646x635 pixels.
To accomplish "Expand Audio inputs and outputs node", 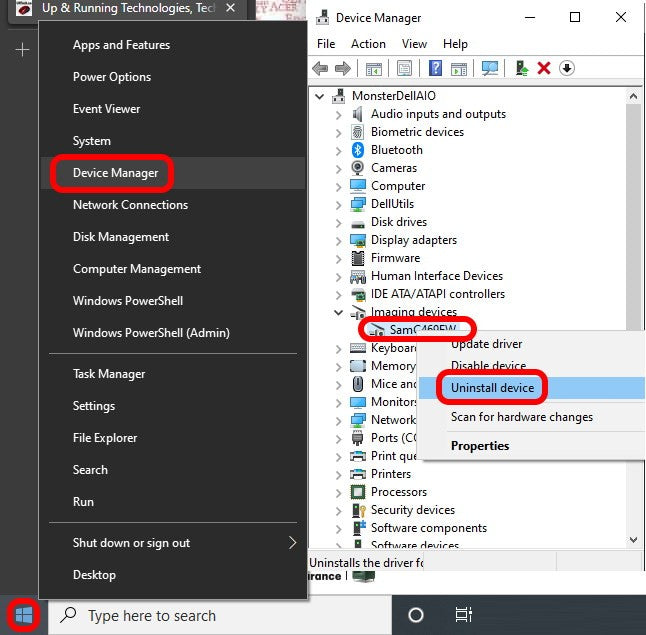I will pos(339,114).
